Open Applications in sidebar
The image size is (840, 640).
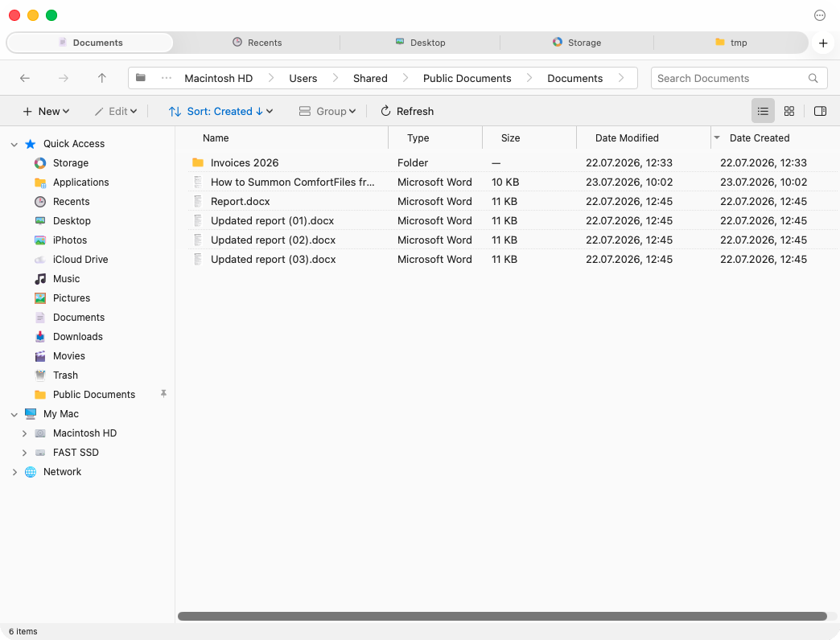80,182
